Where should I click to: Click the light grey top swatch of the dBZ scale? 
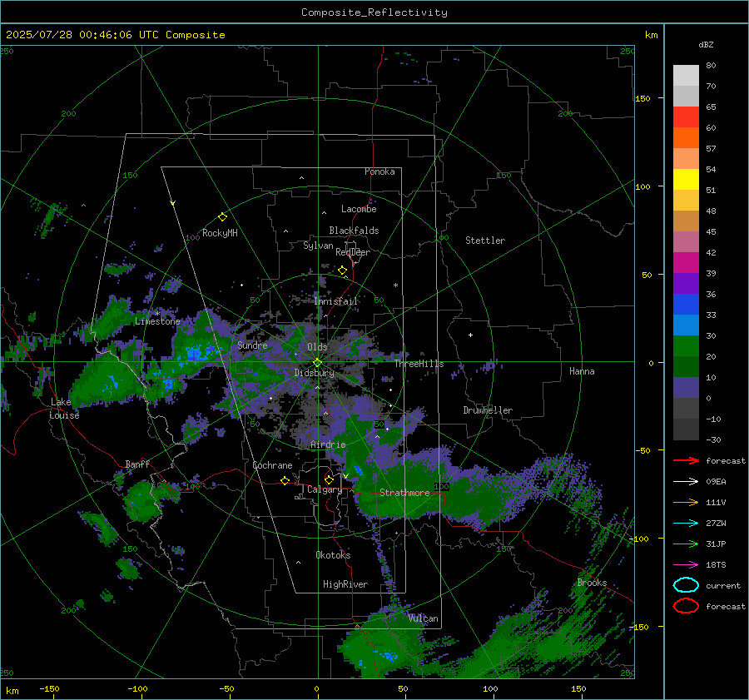[686, 76]
